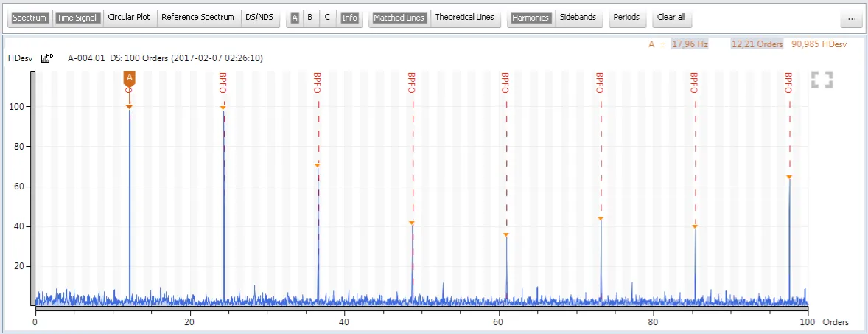868x334 pixels.
Task: Toggle the Info button
Action: tap(350, 17)
